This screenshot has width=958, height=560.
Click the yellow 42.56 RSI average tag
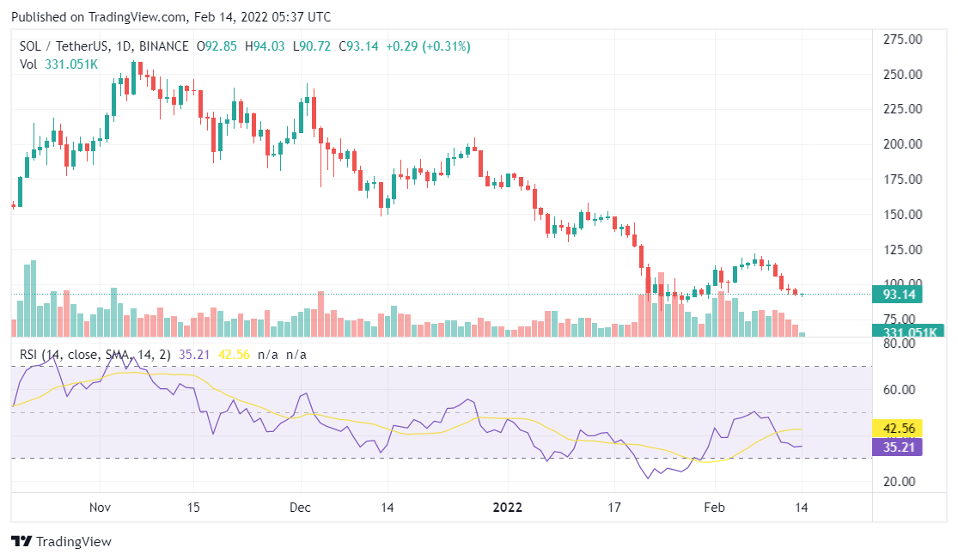897,428
